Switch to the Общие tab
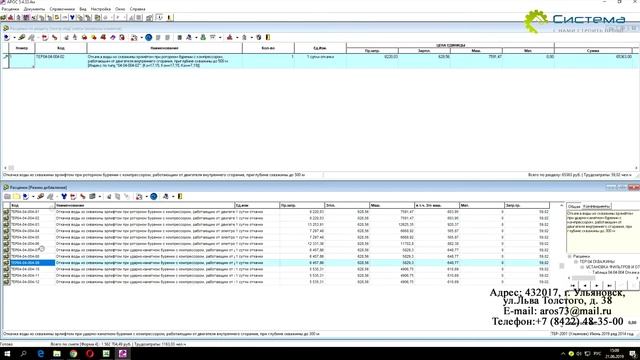This screenshot has height=360, width=640. coord(573,207)
